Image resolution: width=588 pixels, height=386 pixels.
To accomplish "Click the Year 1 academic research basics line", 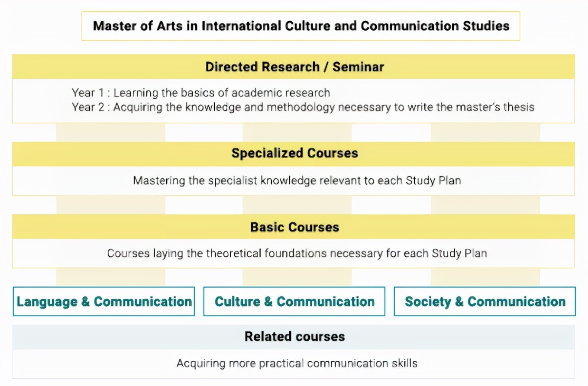I will click(x=201, y=93).
